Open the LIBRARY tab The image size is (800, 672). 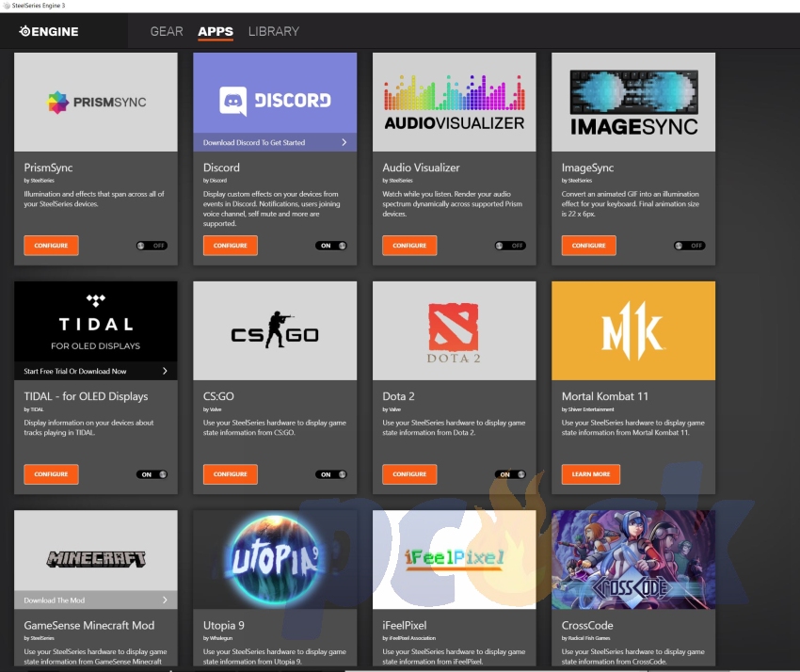click(x=274, y=31)
